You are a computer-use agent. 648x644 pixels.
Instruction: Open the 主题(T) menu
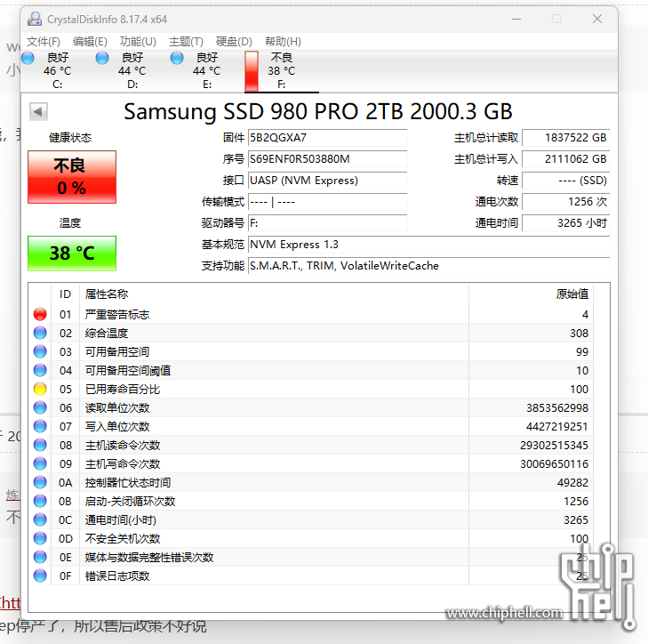click(x=186, y=42)
